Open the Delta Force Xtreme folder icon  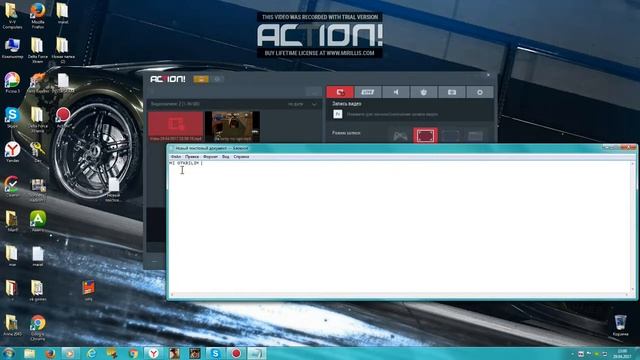pos(38,50)
